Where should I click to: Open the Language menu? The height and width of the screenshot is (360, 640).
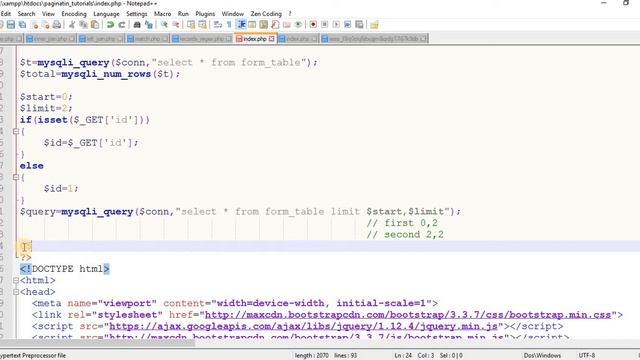(106, 14)
